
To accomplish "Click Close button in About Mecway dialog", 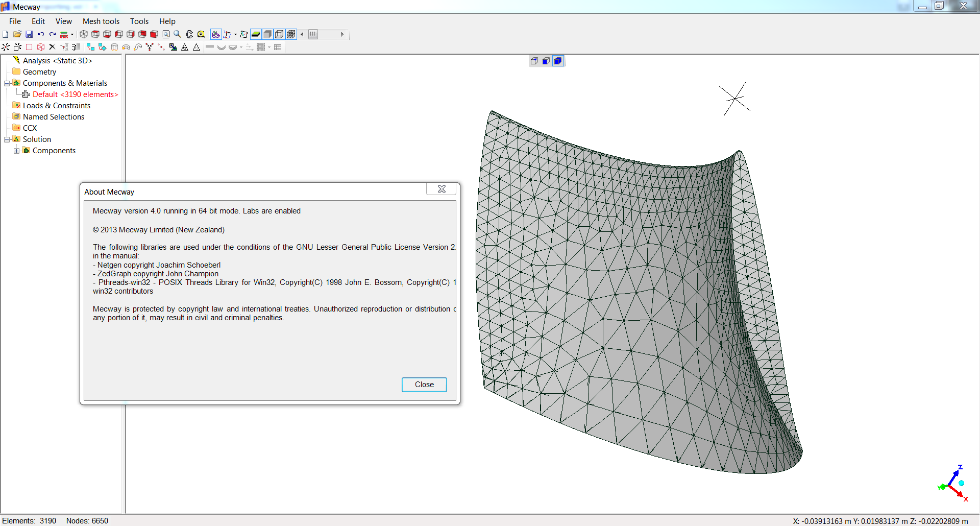I will tap(424, 385).
